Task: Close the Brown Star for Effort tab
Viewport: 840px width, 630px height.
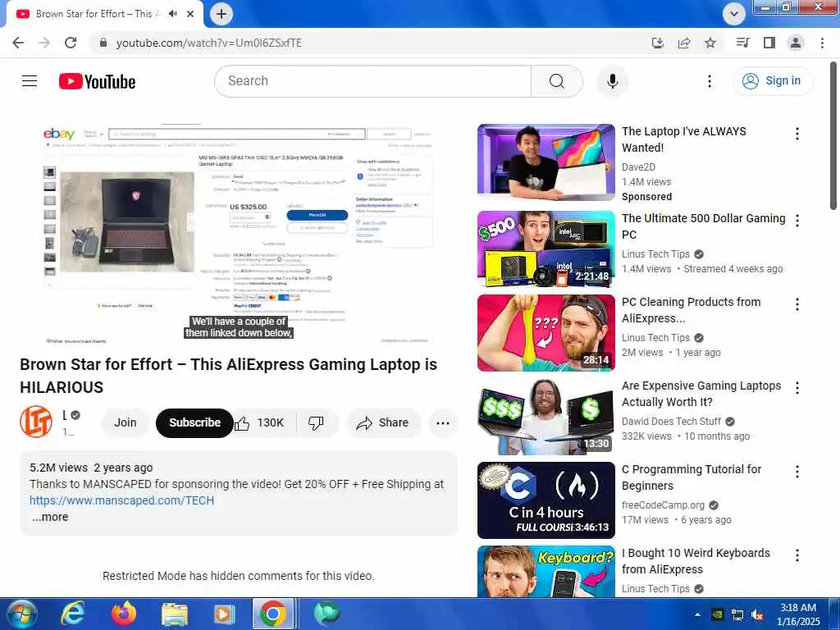Action: point(190,14)
